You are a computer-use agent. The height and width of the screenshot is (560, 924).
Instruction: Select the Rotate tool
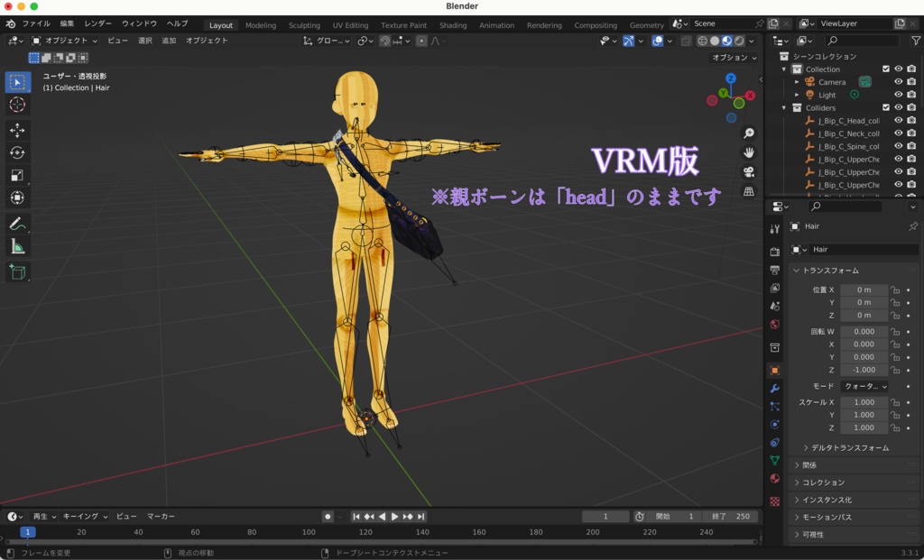[17, 152]
